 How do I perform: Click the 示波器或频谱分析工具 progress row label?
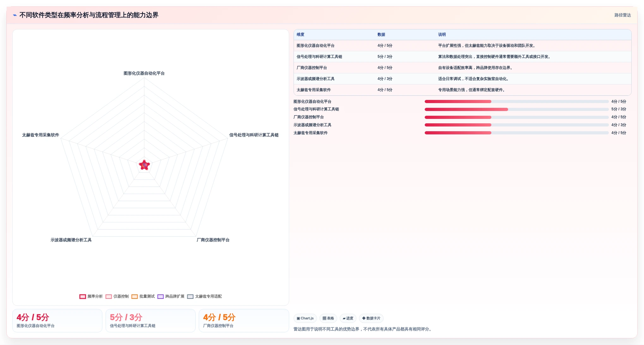312,125
